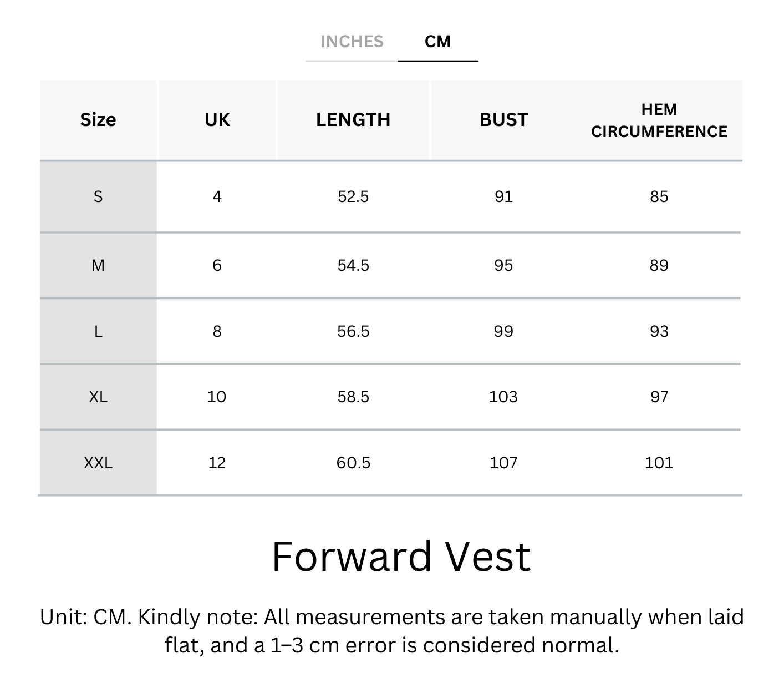The height and width of the screenshot is (693, 784).
Task: Select the S size row label
Action: 98,196
